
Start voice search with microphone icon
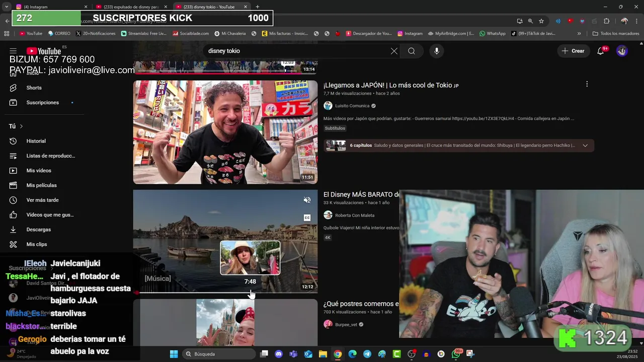click(x=437, y=51)
